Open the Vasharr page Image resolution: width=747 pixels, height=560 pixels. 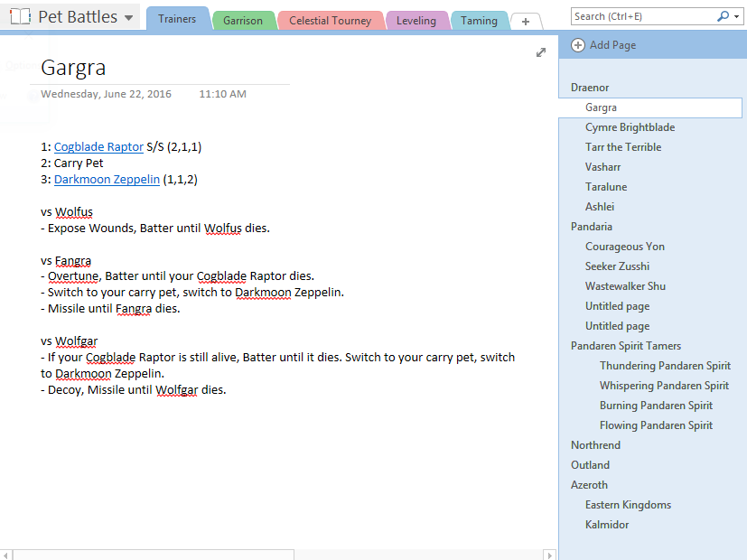[x=602, y=167]
